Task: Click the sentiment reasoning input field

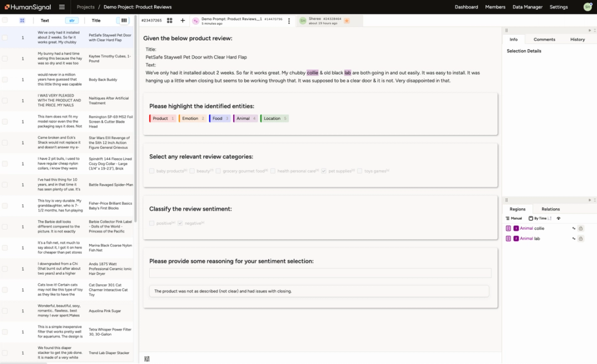Action: 320,272
